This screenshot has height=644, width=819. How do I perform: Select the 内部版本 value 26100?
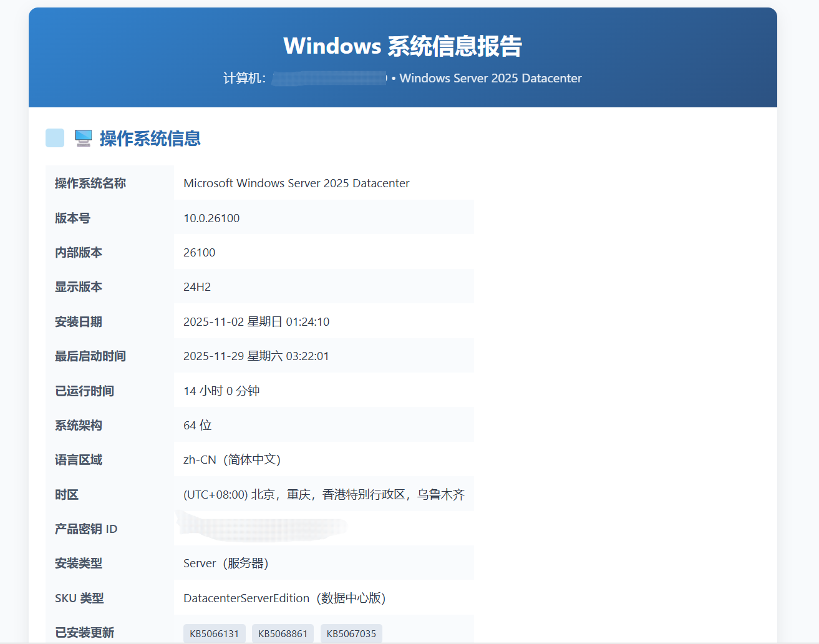pyautogui.click(x=200, y=252)
